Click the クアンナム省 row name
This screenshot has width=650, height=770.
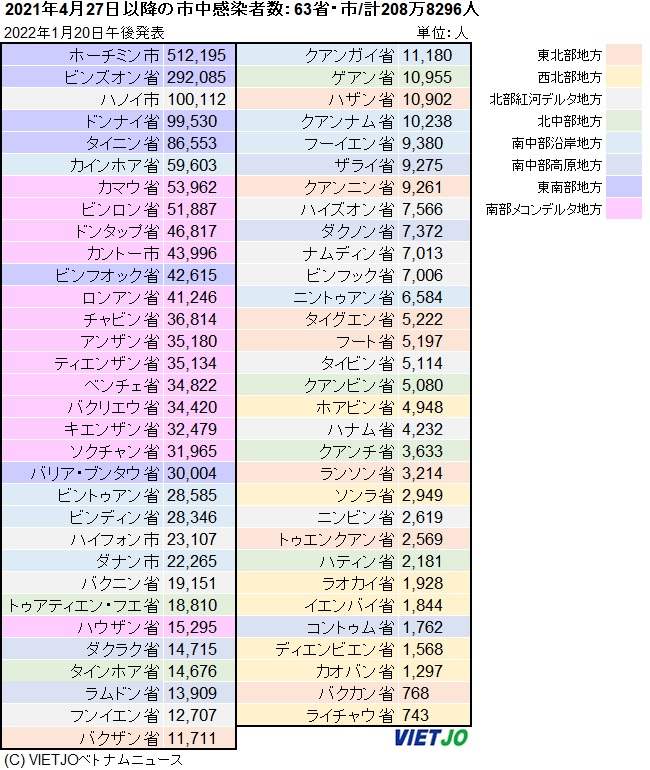point(348,121)
